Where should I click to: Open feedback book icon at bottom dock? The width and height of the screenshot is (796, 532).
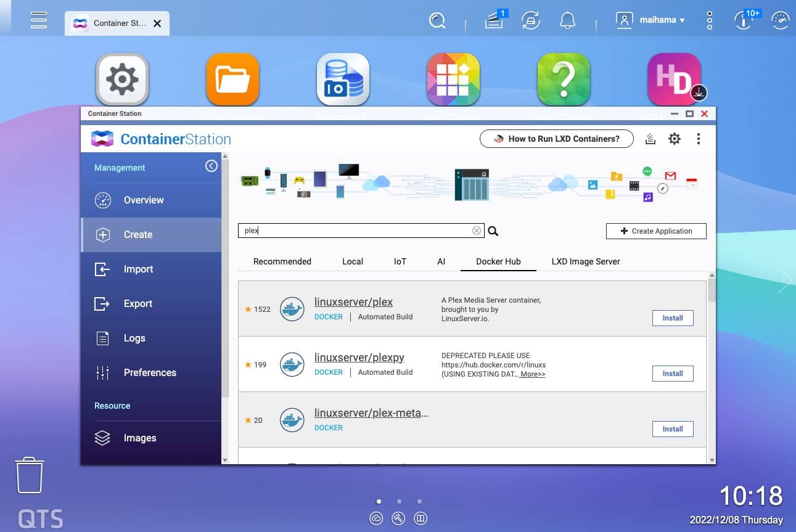pos(421,519)
